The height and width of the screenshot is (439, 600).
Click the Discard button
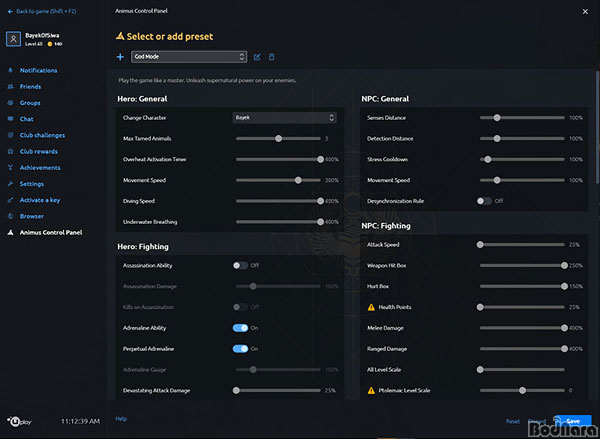(537, 421)
